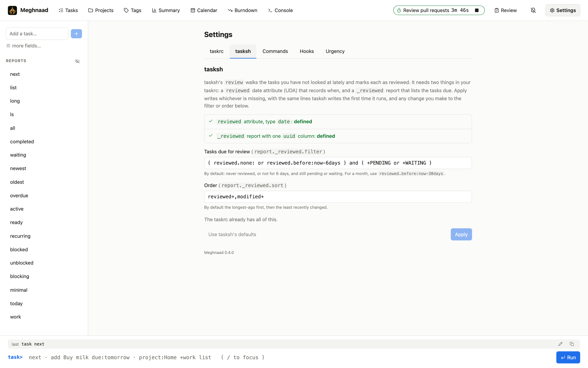Image resolution: width=588 pixels, height=368 pixels.
Task: Expand more fields for new task
Action: coord(23,46)
